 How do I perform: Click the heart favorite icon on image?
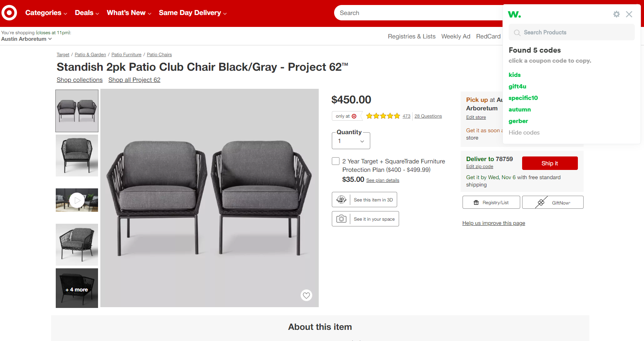click(x=306, y=295)
